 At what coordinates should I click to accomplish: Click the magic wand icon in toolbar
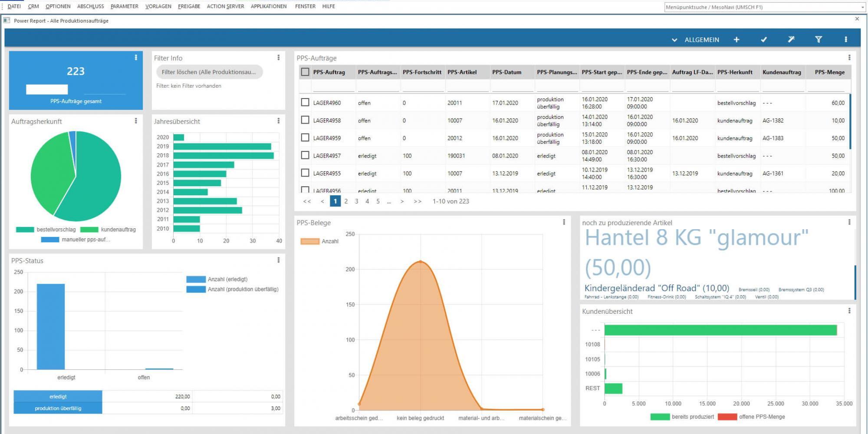[x=791, y=39]
